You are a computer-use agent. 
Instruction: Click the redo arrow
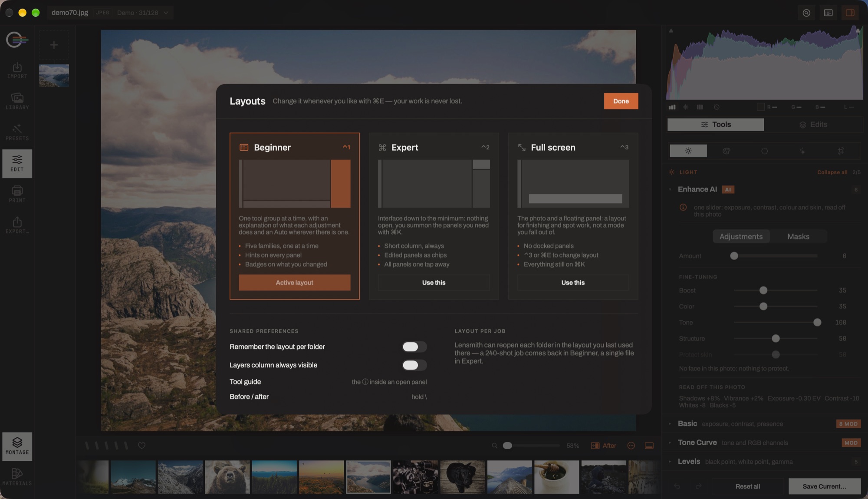698,486
